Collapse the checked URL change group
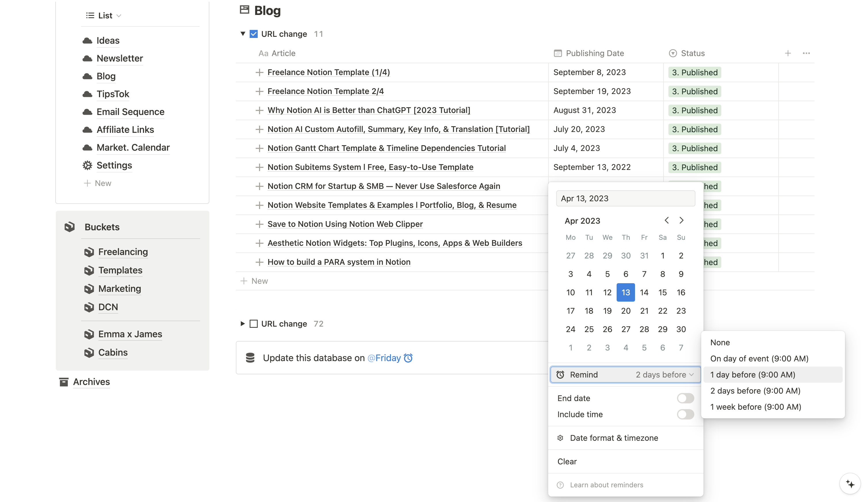The height and width of the screenshot is (502, 868). coord(242,34)
